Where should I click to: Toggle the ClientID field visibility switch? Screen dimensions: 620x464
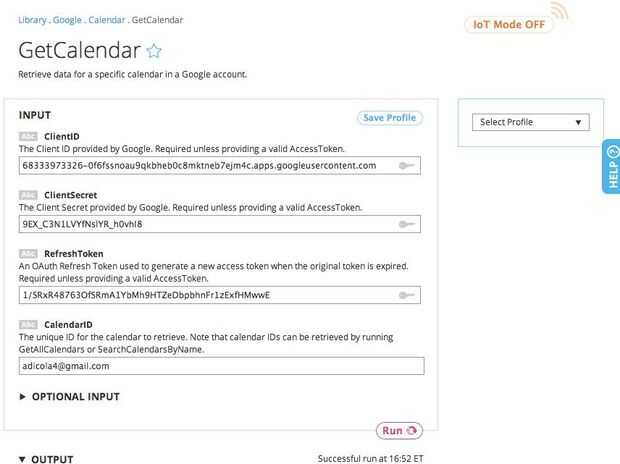(x=406, y=165)
